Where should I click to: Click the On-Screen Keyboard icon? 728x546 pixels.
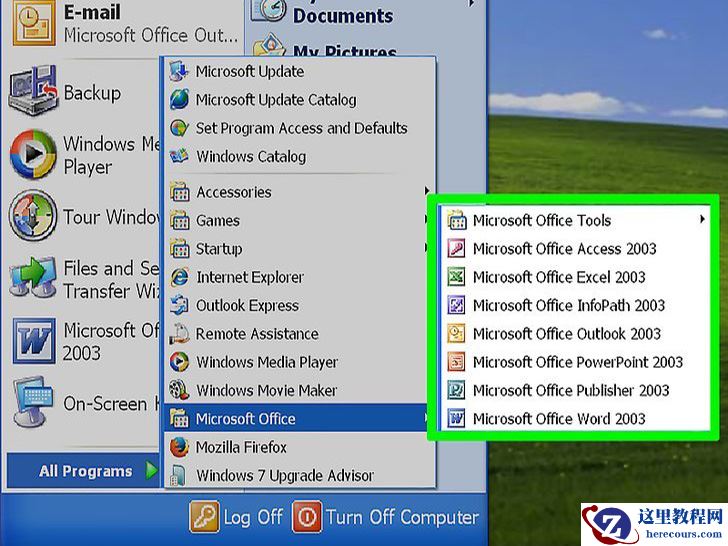[x=32, y=402]
